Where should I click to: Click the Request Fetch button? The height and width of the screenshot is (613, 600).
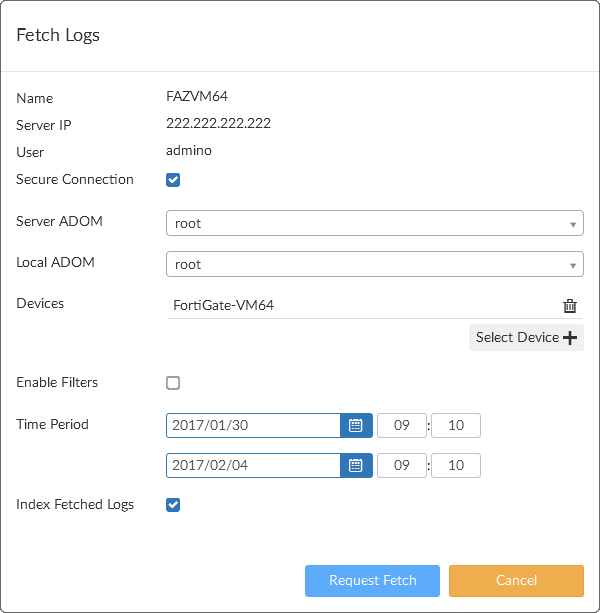tap(373, 580)
